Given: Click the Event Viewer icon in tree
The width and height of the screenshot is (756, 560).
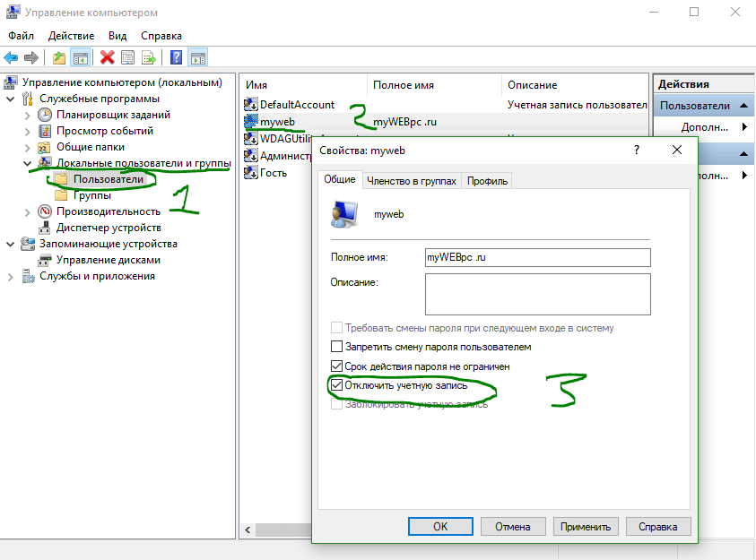Looking at the screenshot, I should click(44, 131).
